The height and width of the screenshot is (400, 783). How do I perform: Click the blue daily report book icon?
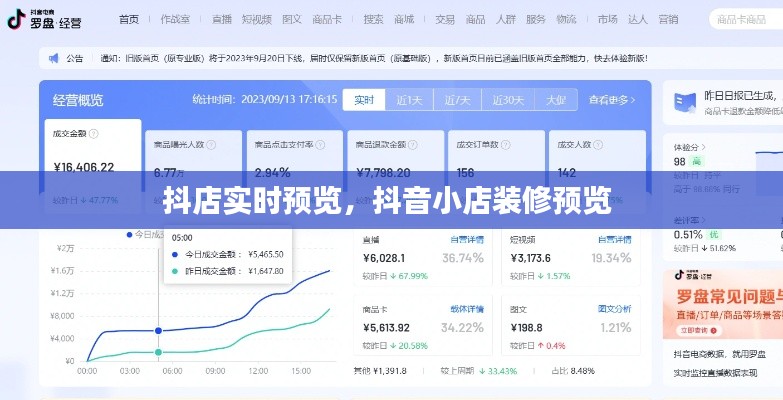[684, 101]
